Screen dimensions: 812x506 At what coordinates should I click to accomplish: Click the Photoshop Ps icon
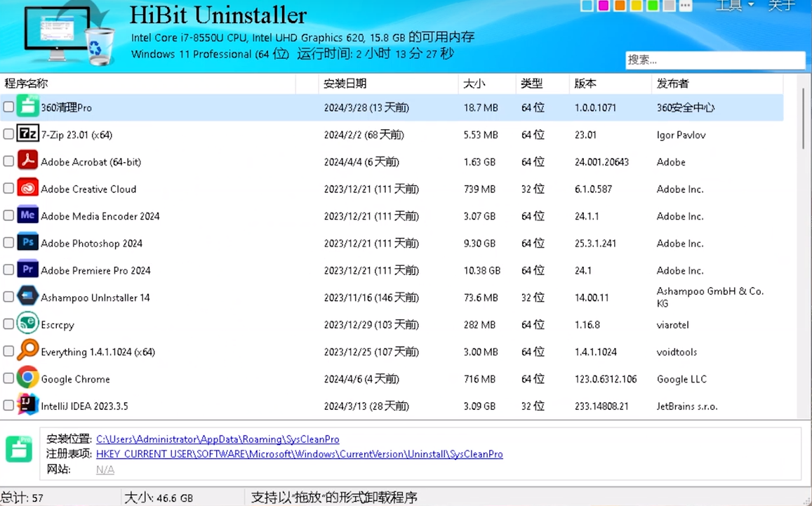point(27,242)
